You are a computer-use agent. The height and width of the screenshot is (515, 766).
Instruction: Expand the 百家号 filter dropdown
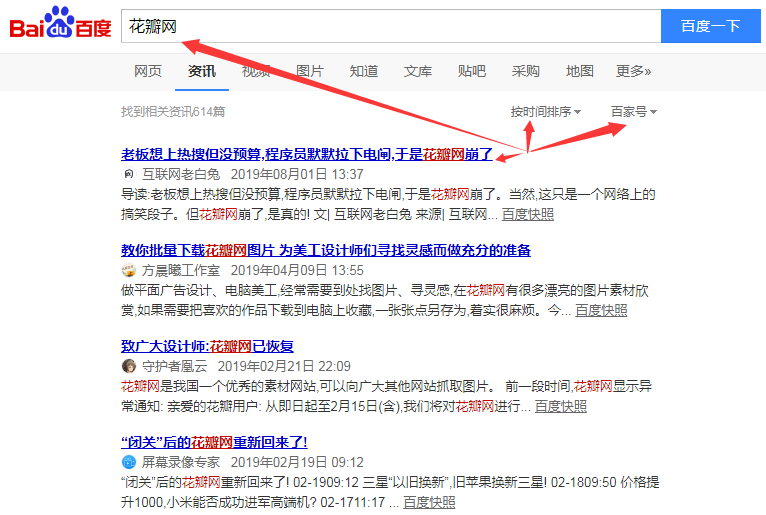(634, 112)
